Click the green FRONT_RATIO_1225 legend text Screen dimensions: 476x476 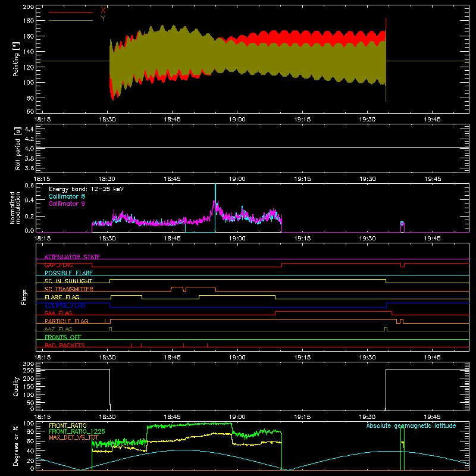click(x=77, y=431)
